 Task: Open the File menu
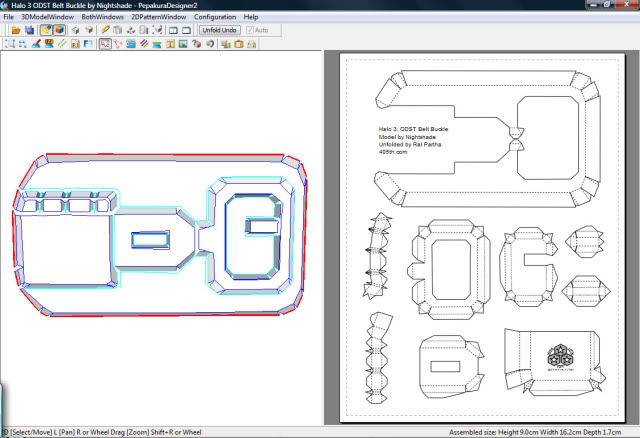click(x=8, y=17)
